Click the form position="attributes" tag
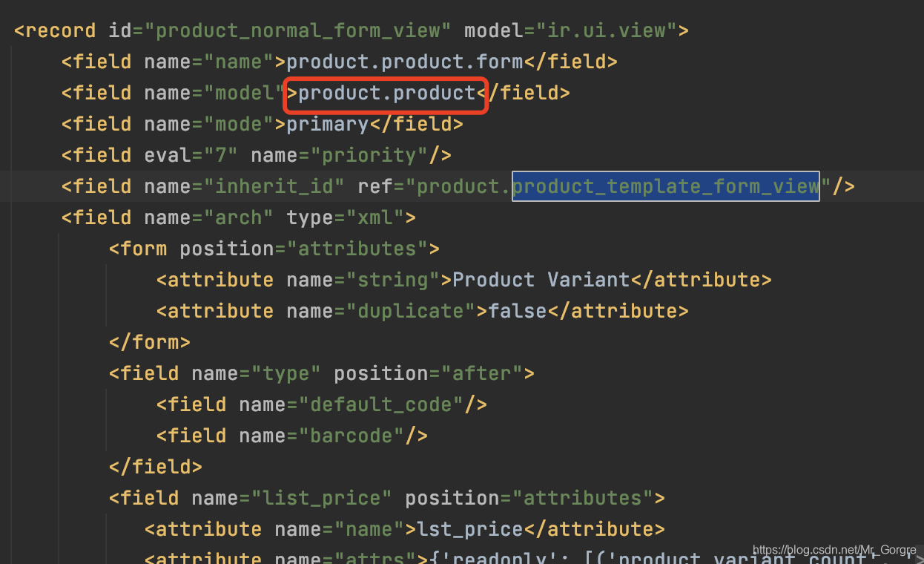The width and height of the screenshot is (924, 564). click(274, 249)
